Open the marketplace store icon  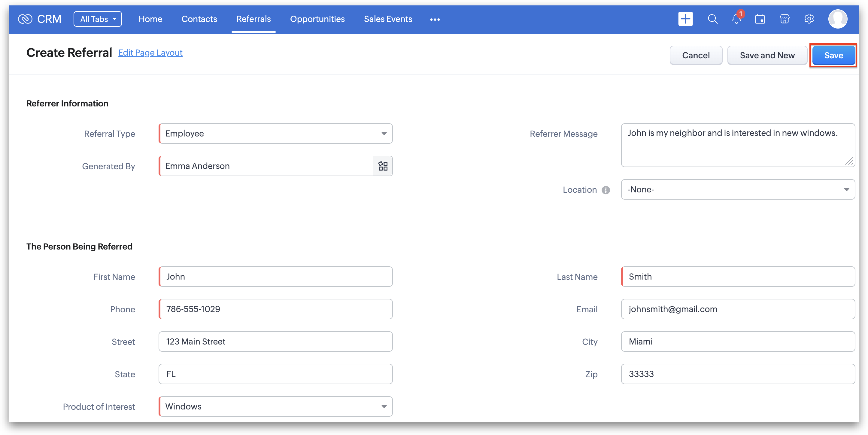coord(785,19)
